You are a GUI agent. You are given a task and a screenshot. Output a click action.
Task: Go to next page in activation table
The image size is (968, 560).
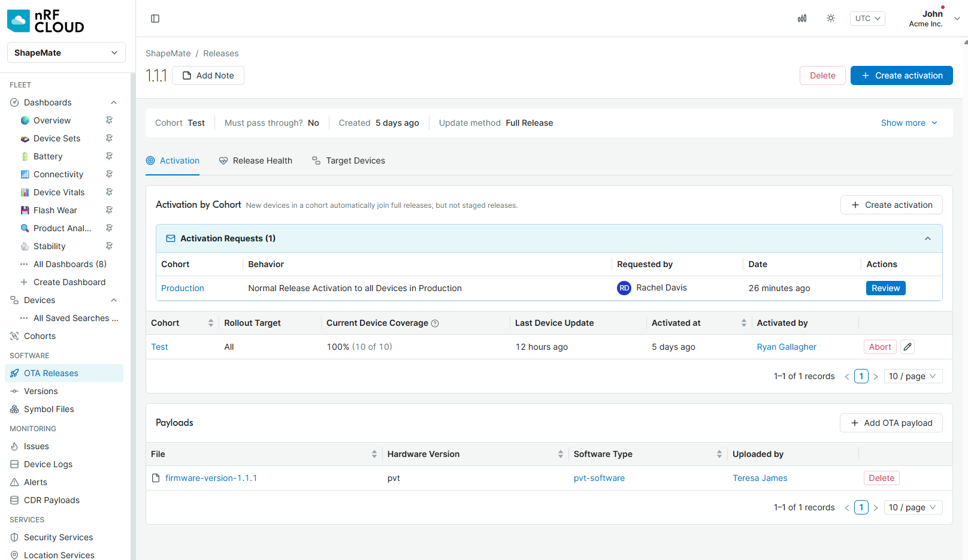tap(876, 377)
